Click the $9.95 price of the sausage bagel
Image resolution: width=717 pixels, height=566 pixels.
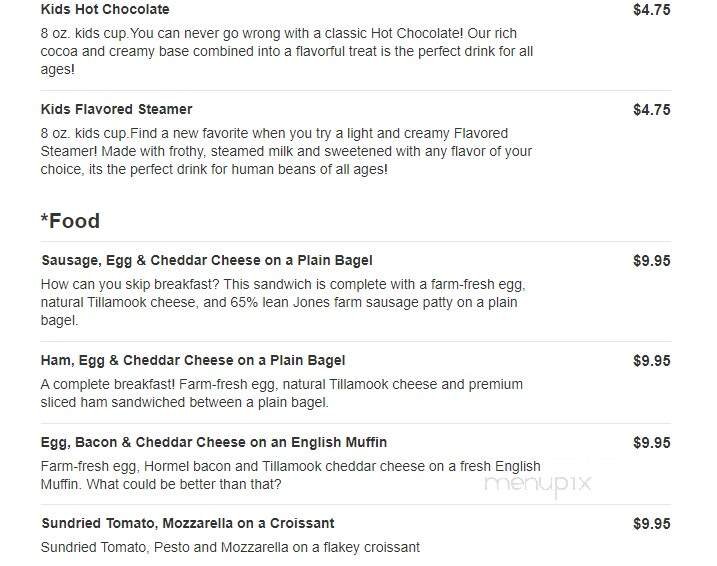point(651,261)
